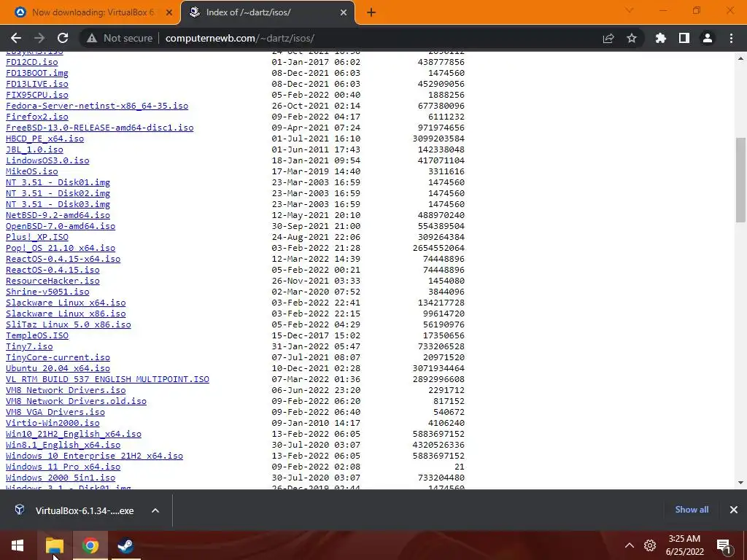
Task: Expand the VirtualBox download options chevron
Action: [155, 510]
